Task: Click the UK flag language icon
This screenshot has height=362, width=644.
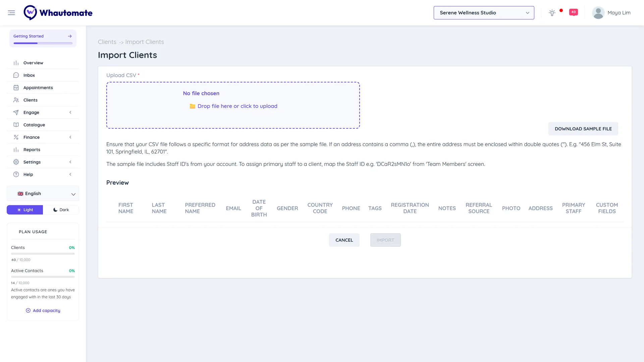Action: click(x=20, y=194)
